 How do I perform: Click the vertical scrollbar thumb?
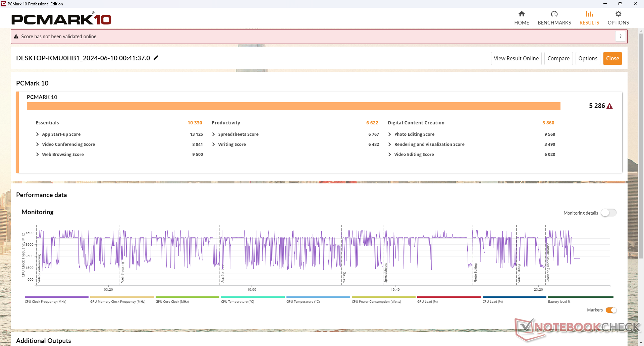(641, 146)
